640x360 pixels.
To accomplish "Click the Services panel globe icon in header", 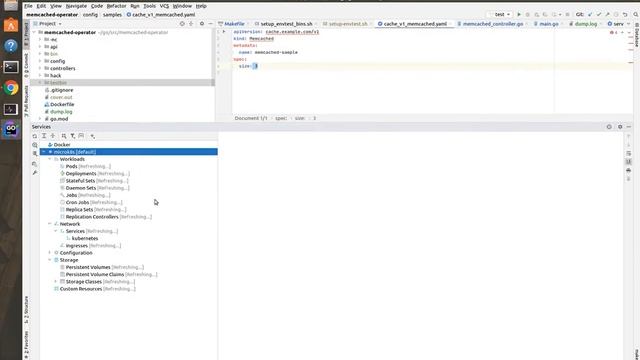I will click(609, 127).
